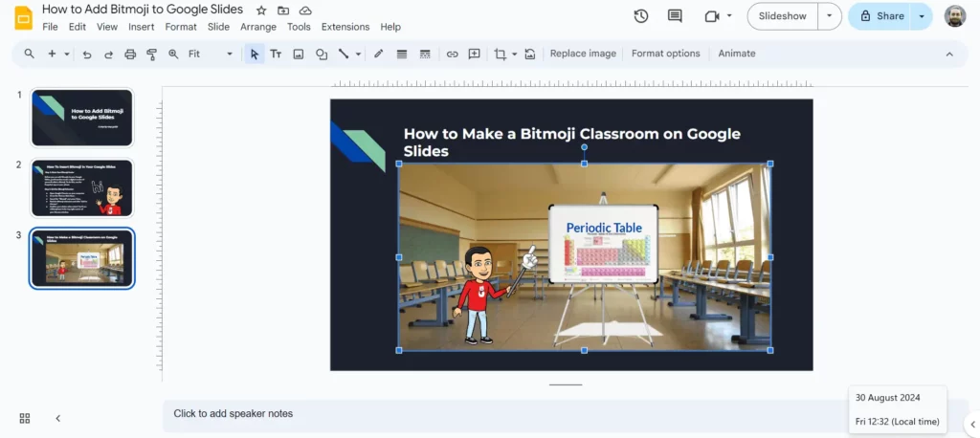The height and width of the screenshot is (438, 980).
Task: Expand the Share options arrow
Action: coord(922,16)
